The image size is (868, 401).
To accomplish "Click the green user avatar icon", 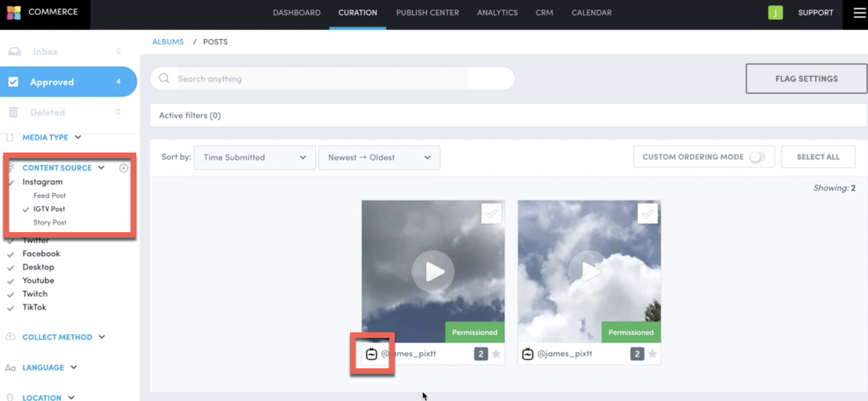I will (775, 13).
